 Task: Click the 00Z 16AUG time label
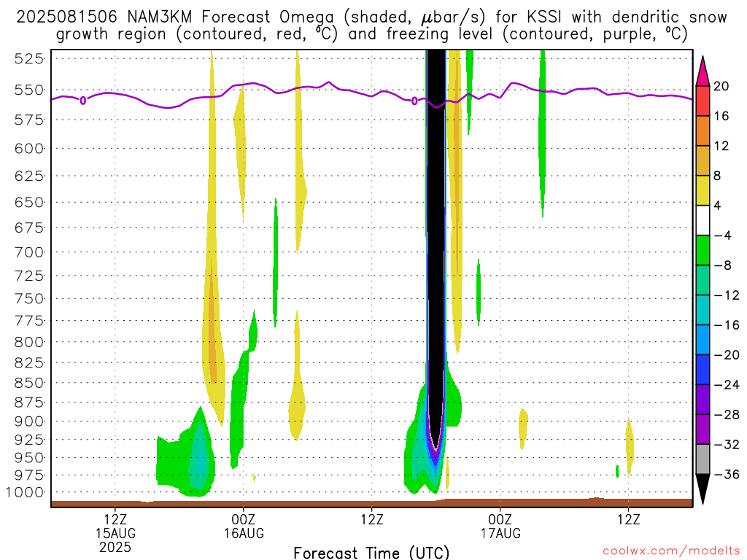pos(244,526)
